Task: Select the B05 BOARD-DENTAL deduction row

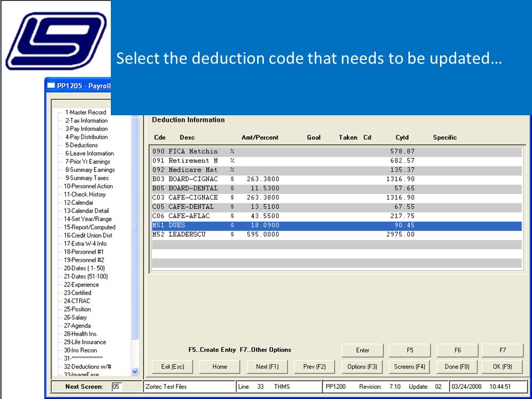Action: (x=336, y=188)
